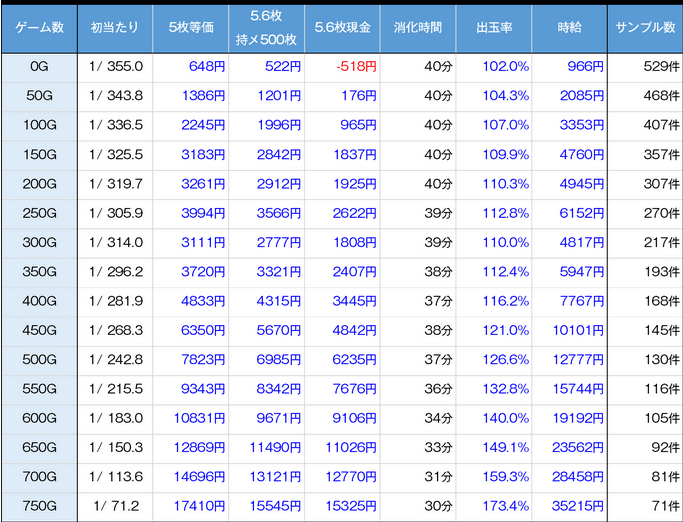Select the 1/ 242.8 first-hit cell
Image resolution: width=683 pixels, height=522 pixels.
116,359
